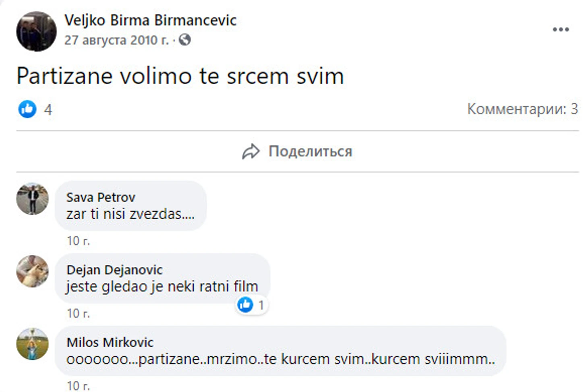The image size is (588, 392).
Task: Open Milos Mirkovic's name link
Action: [110, 342]
